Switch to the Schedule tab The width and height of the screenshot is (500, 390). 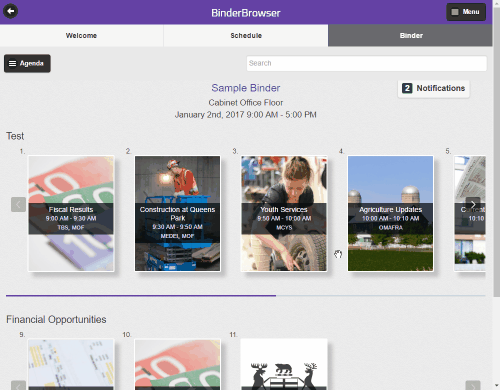[246, 35]
